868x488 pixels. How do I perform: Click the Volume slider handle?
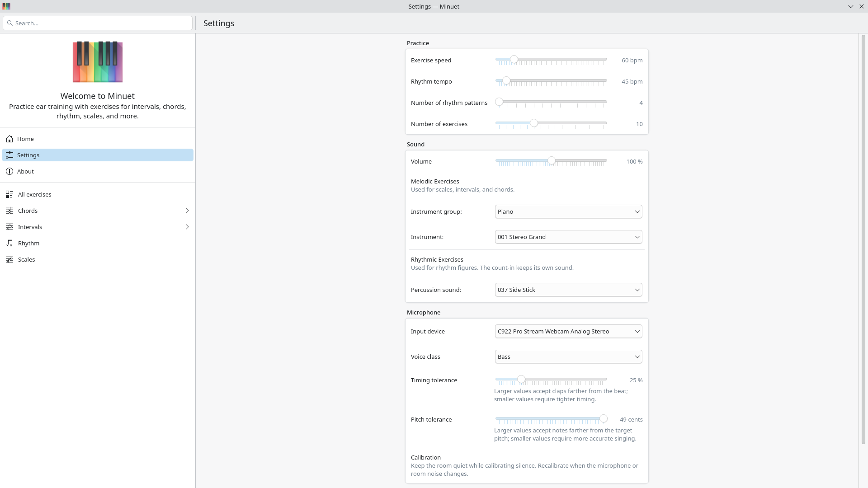pos(552,160)
